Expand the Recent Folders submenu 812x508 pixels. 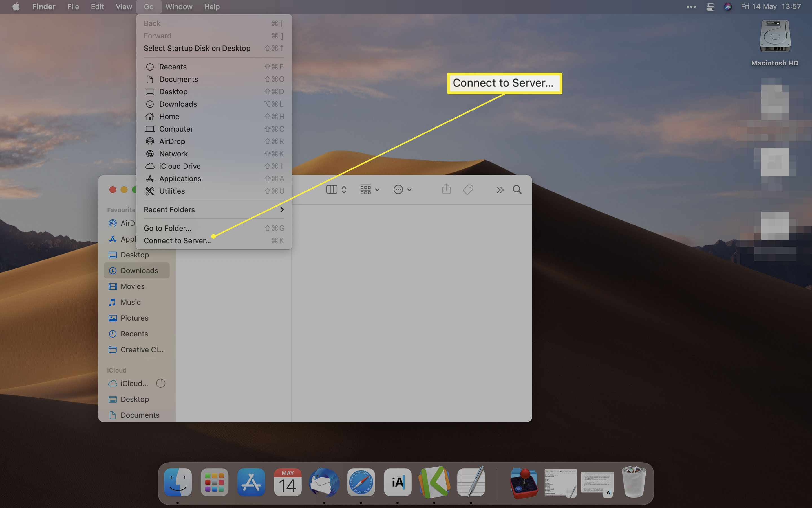[x=214, y=210]
